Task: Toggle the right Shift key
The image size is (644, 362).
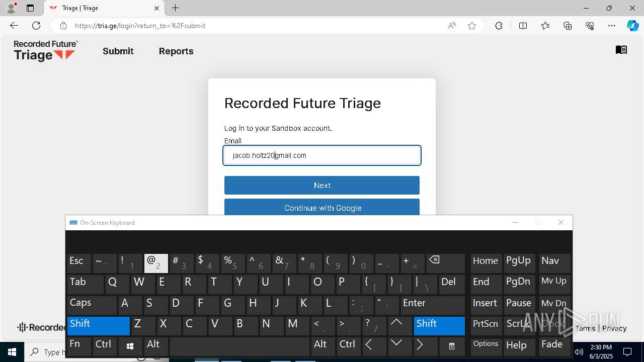Action: (439, 325)
